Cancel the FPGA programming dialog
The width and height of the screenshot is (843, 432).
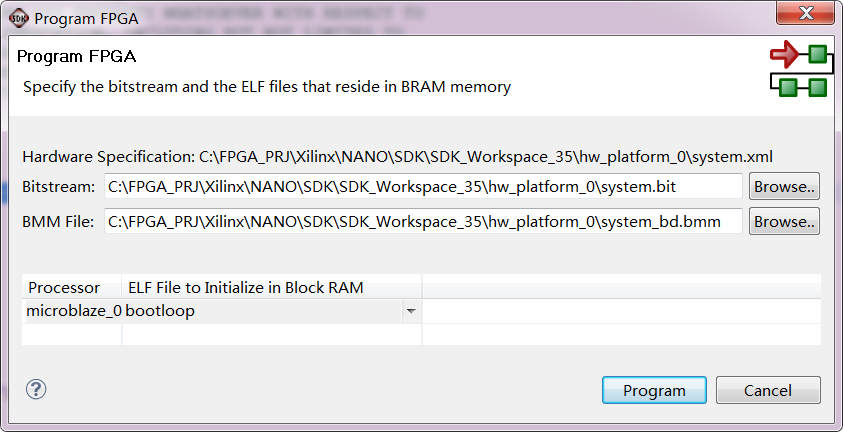(768, 390)
